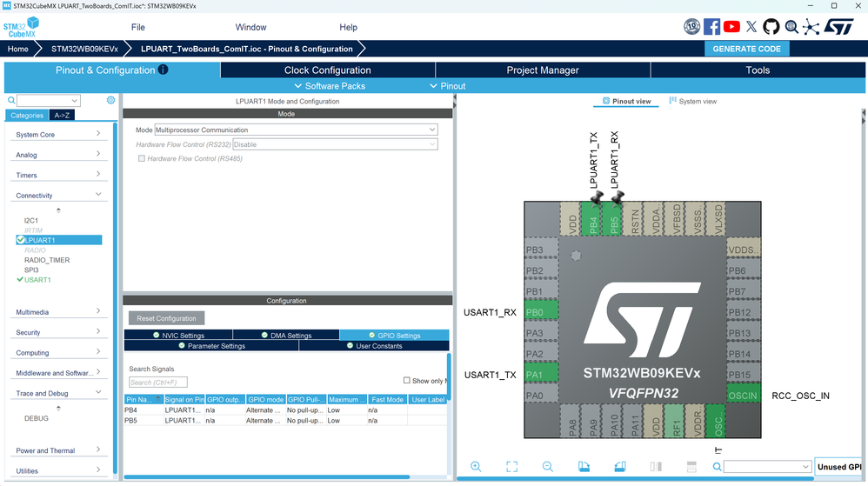Expand the Software Packs menu

pyautogui.click(x=330, y=86)
